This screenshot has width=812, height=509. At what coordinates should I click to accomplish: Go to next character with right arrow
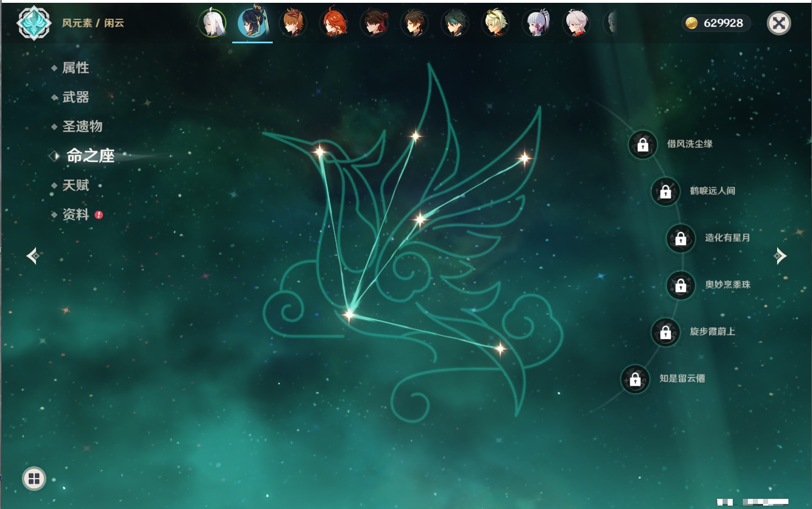pyautogui.click(x=780, y=256)
